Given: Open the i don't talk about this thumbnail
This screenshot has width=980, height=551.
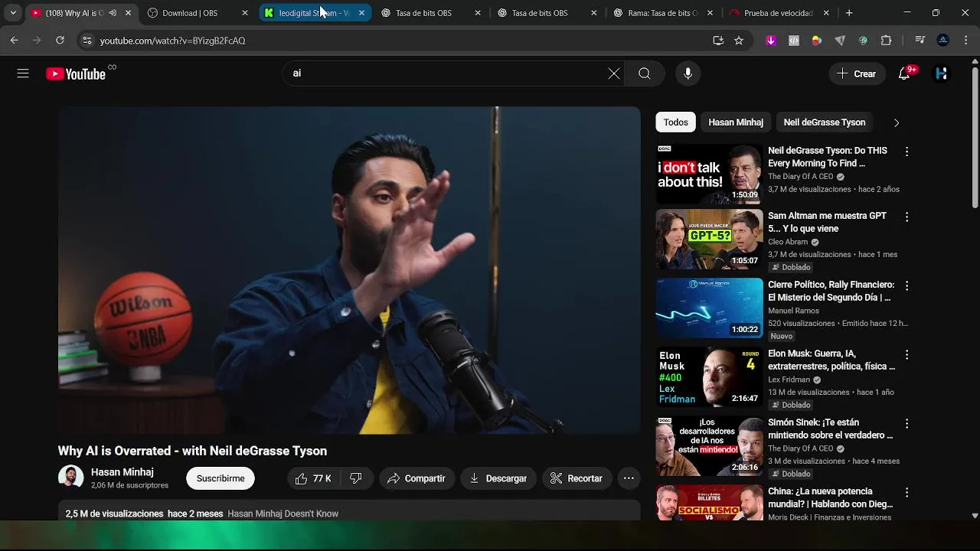Looking at the screenshot, I should [x=710, y=173].
